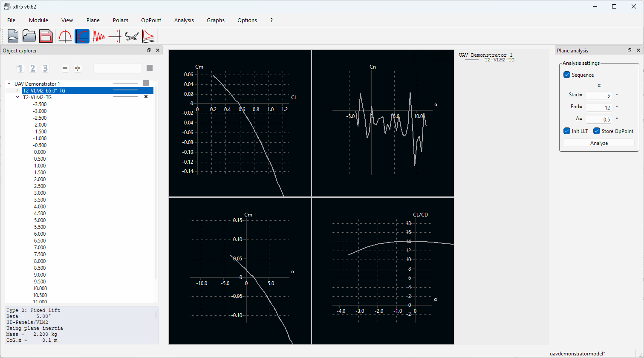Open the View menu
This screenshot has width=644, height=358.
pyautogui.click(x=67, y=20)
